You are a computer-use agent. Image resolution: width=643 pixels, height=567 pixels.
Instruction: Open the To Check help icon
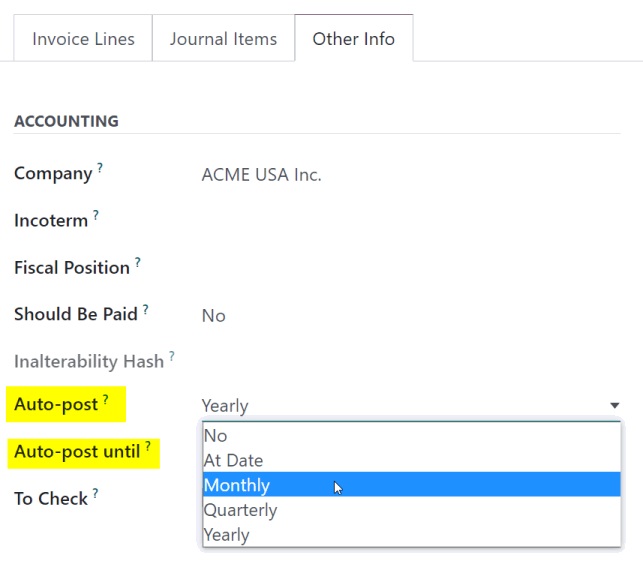95,493
